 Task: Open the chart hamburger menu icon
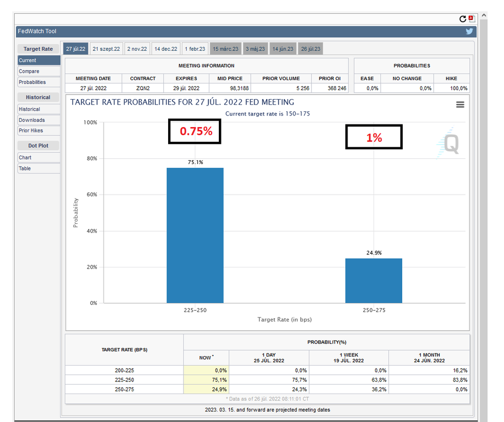460,104
